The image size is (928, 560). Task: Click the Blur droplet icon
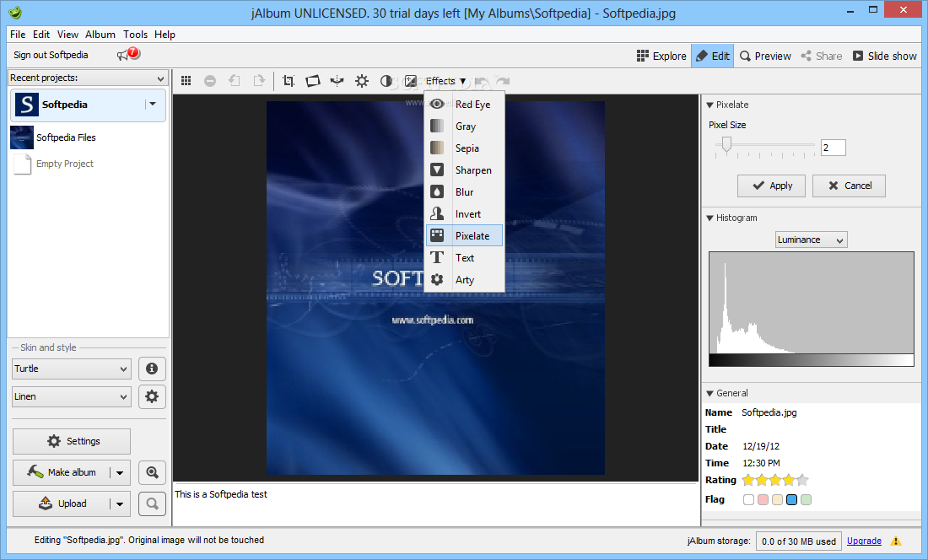[437, 191]
